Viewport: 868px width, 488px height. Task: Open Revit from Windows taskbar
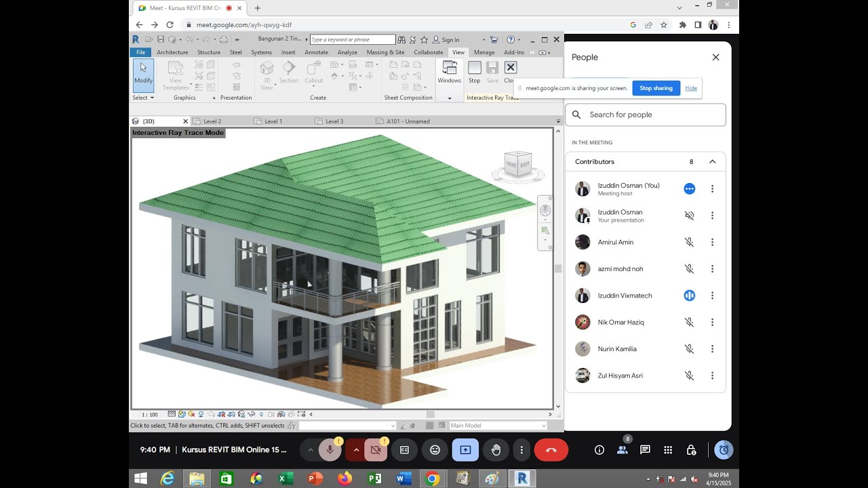[521, 479]
